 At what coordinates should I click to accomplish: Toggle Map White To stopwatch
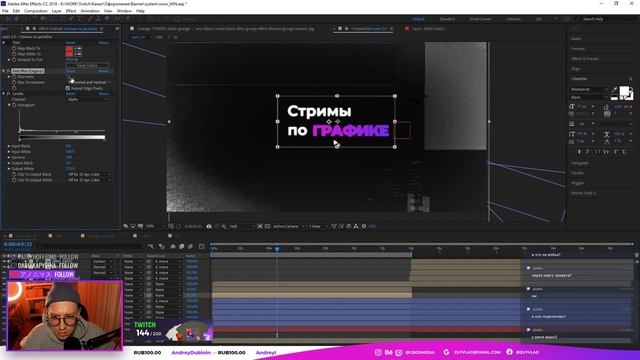[14, 54]
